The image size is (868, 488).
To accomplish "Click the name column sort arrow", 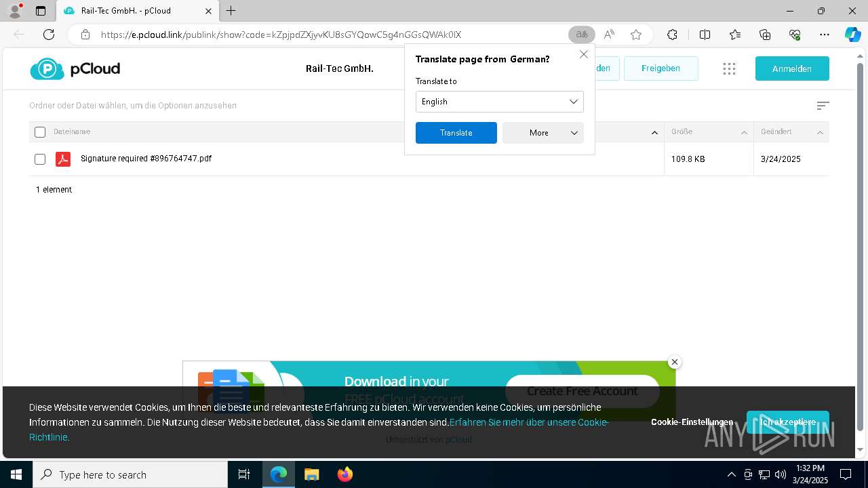I will click(x=654, y=132).
